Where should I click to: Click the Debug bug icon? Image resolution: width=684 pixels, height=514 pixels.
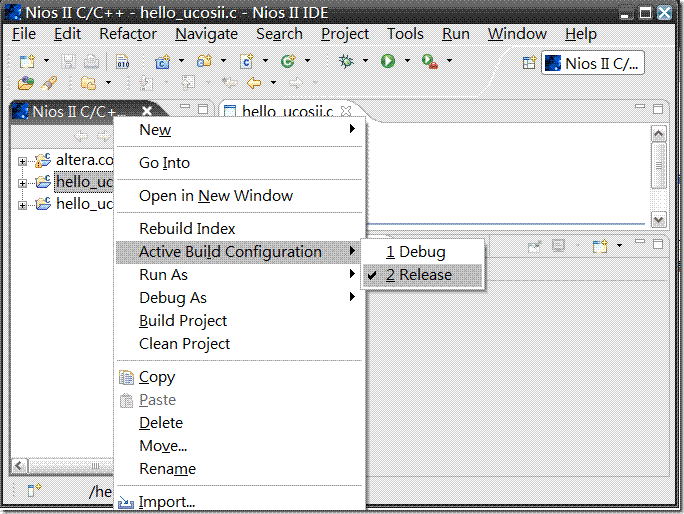pos(346,61)
